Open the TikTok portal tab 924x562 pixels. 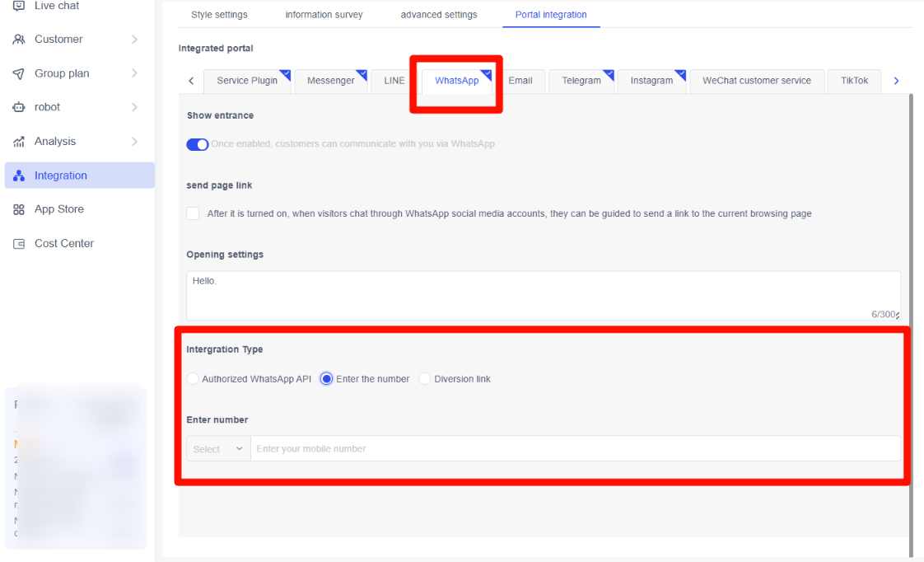(x=855, y=81)
